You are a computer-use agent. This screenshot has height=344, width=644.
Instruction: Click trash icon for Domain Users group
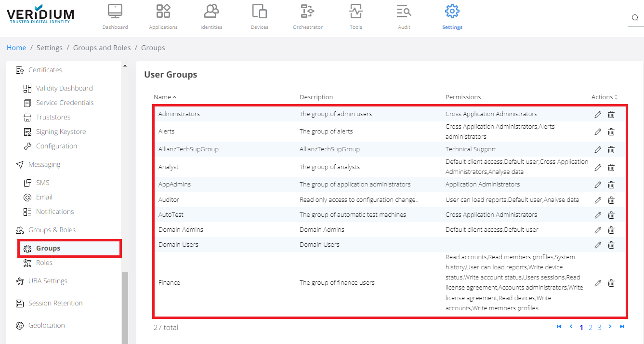tap(611, 245)
